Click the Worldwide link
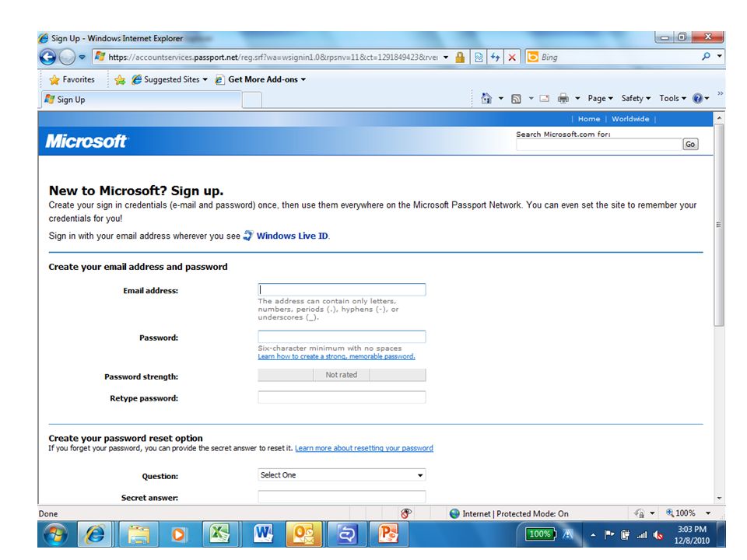Viewport: 747px width, 560px height. 630,119
